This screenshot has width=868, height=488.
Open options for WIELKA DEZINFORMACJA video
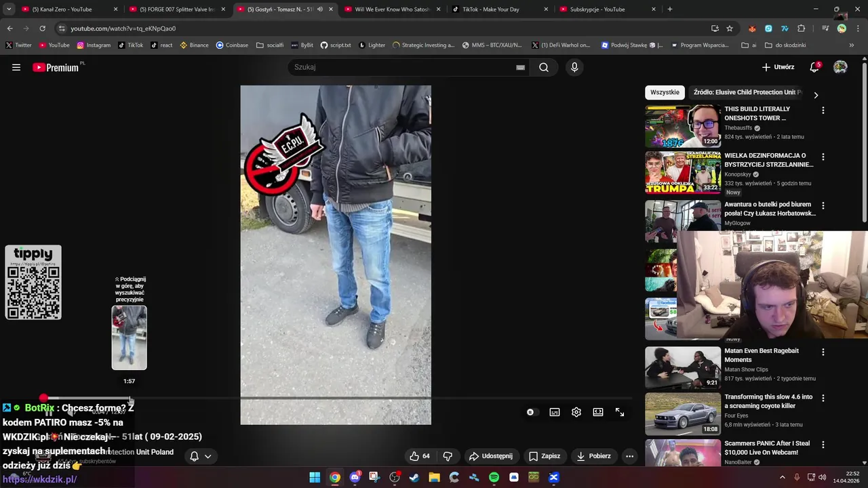point(823,157)
